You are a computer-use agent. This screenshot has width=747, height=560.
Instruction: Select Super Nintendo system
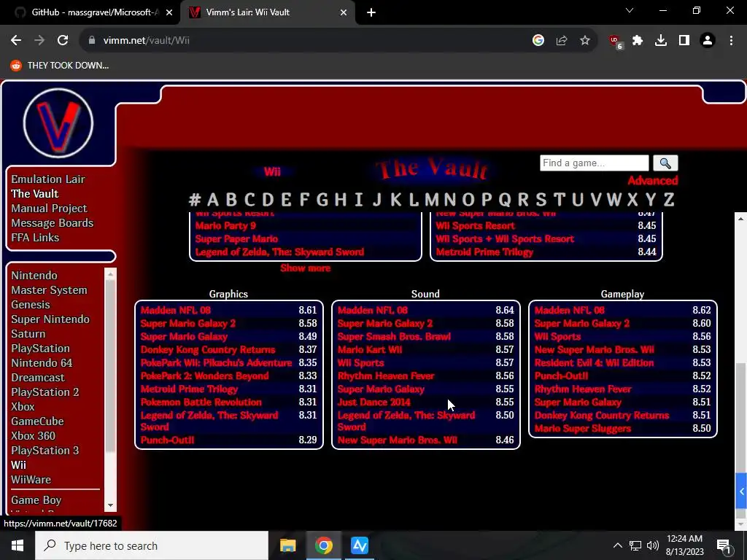coord(50,319)
